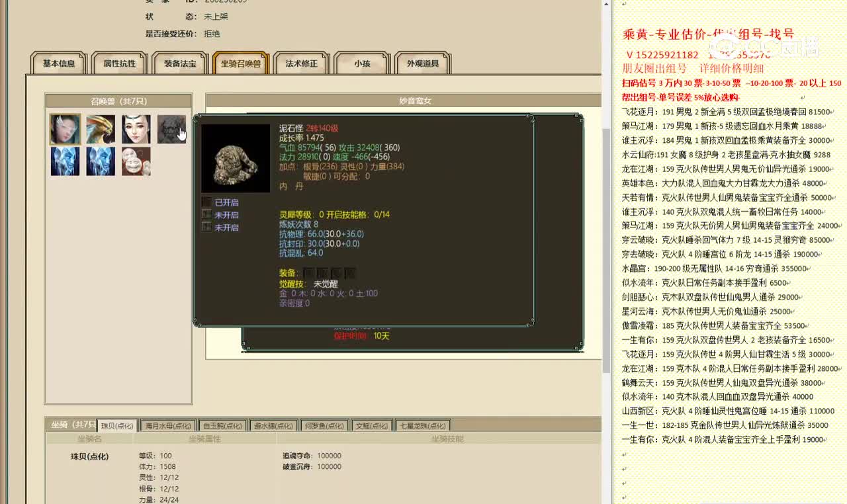Select the grey stone monster summon portrait

tap(171, 129)
